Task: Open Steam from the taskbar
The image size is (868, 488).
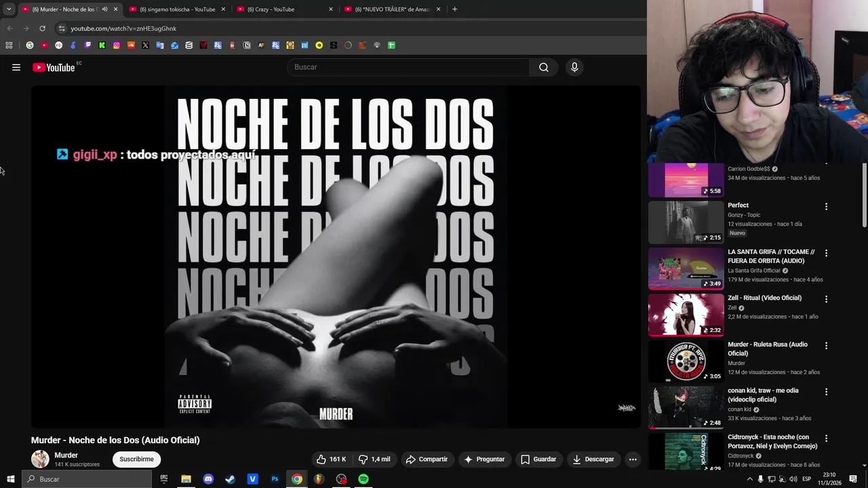Action: point(231,479)
